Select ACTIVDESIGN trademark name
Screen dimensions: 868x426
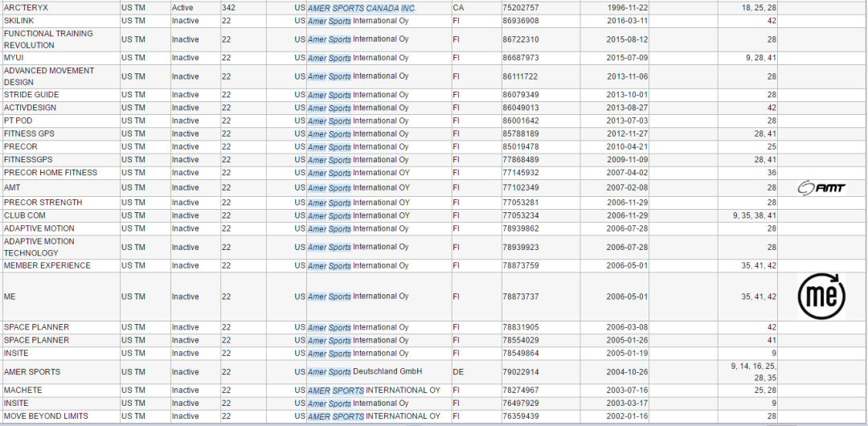[30, 108]
